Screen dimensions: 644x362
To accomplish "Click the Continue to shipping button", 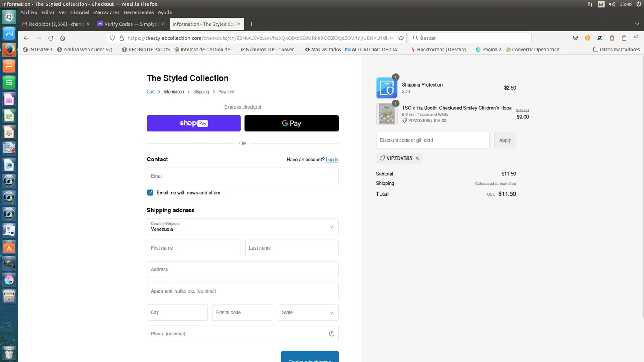I will click(310, 357).
